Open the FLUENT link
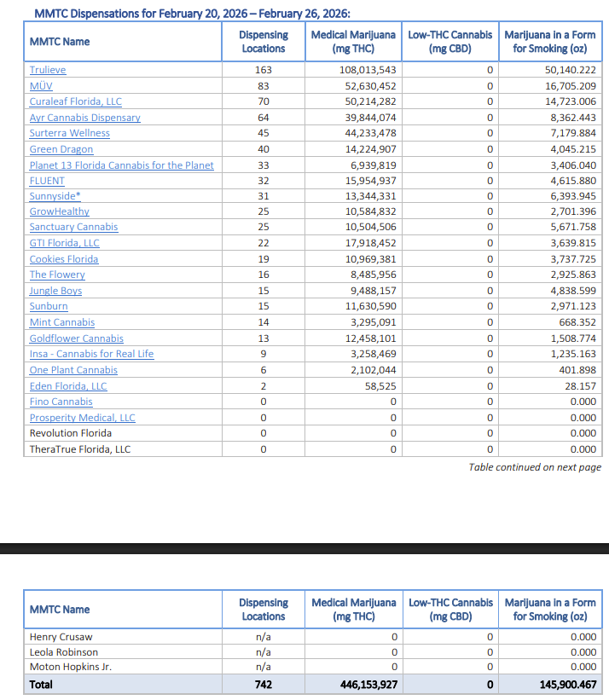 (47, 181)
